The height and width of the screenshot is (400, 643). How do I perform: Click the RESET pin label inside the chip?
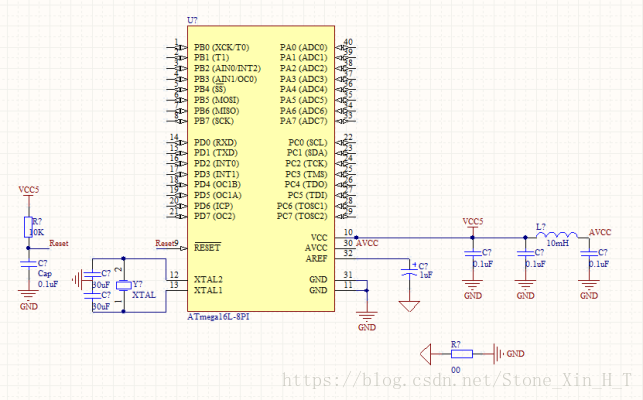coord(207,247)
